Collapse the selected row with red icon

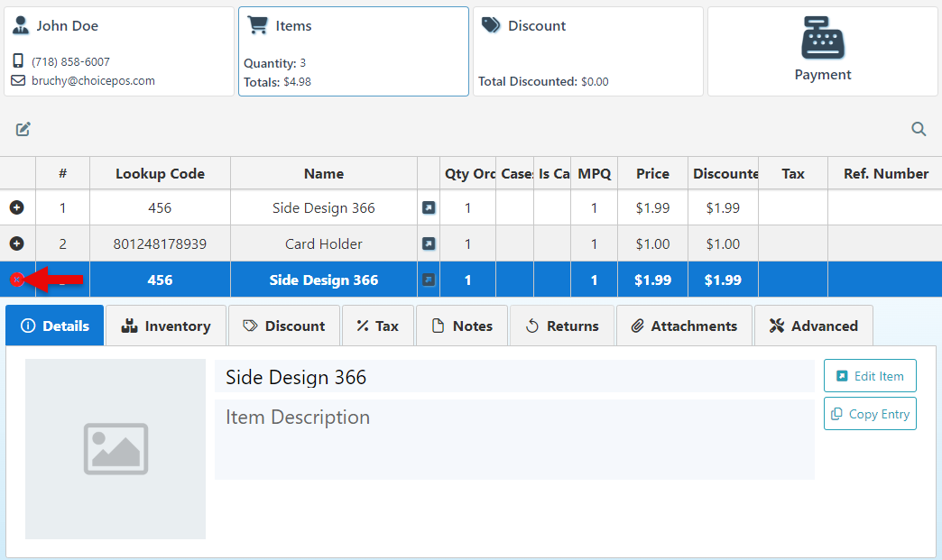(x=16, y=280)
